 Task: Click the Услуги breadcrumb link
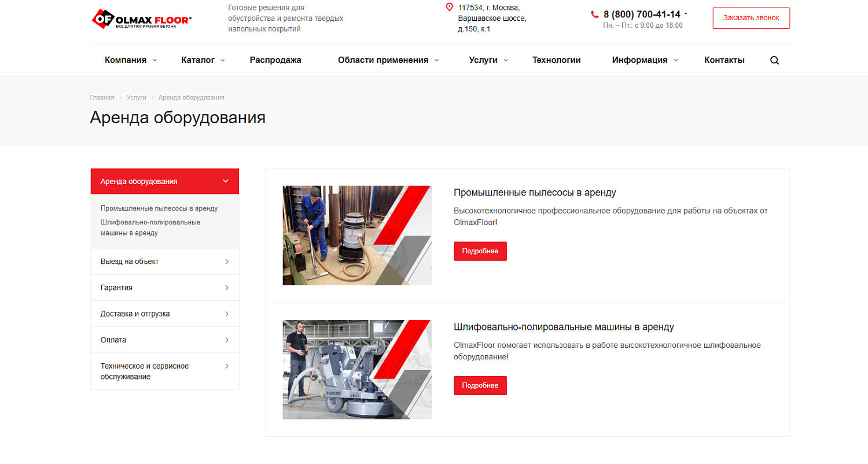[137, 97]
